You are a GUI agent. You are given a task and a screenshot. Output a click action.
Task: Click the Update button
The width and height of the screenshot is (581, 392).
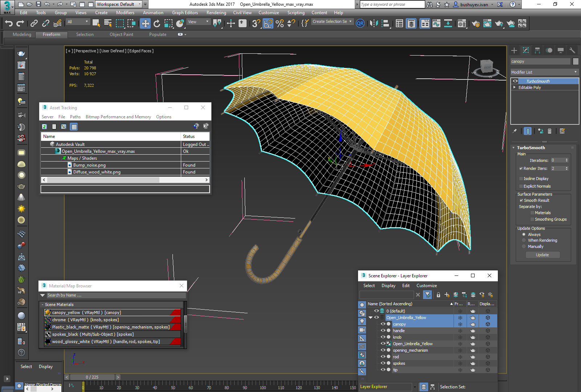[x=543, y=255]
